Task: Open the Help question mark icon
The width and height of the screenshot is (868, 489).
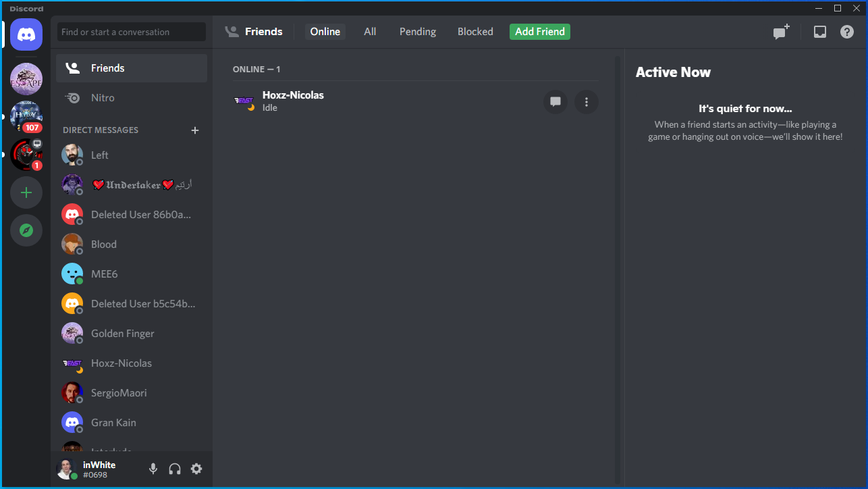Action: pyautogui.click(x=847, y=32)
